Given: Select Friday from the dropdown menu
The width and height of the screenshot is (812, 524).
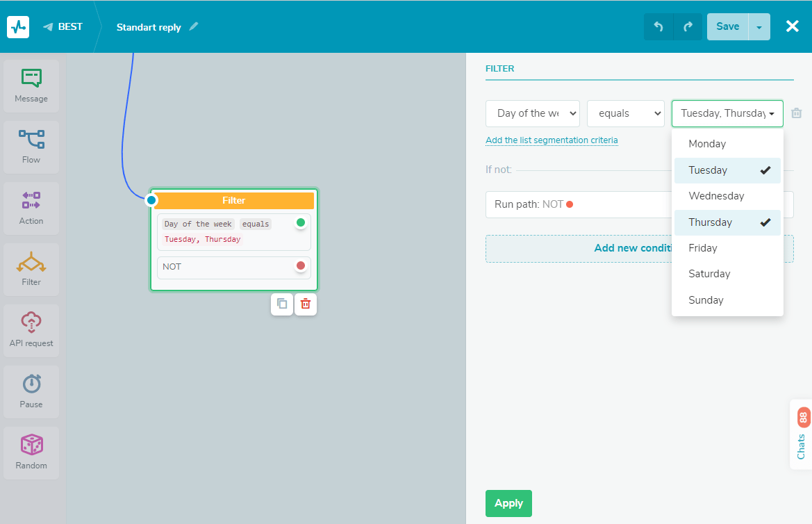Looking at the screenshot, I should [x=727, y=248].
